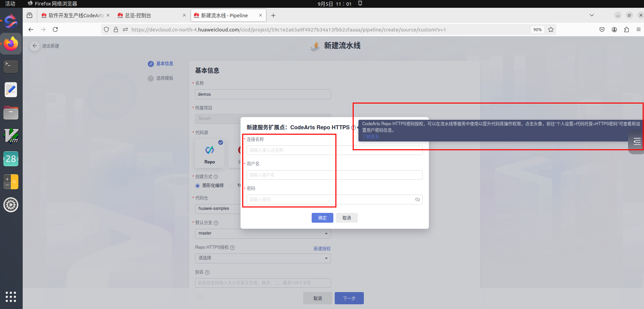Expand the master default branch dropdown
This screenshot has width=644, height=309.
coord(263,234)
